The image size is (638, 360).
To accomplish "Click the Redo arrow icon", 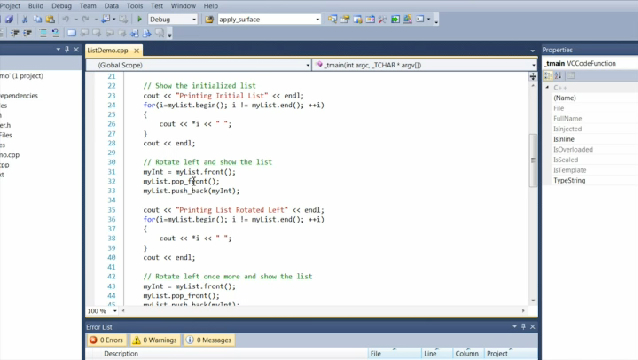I will tap(85, 19).
